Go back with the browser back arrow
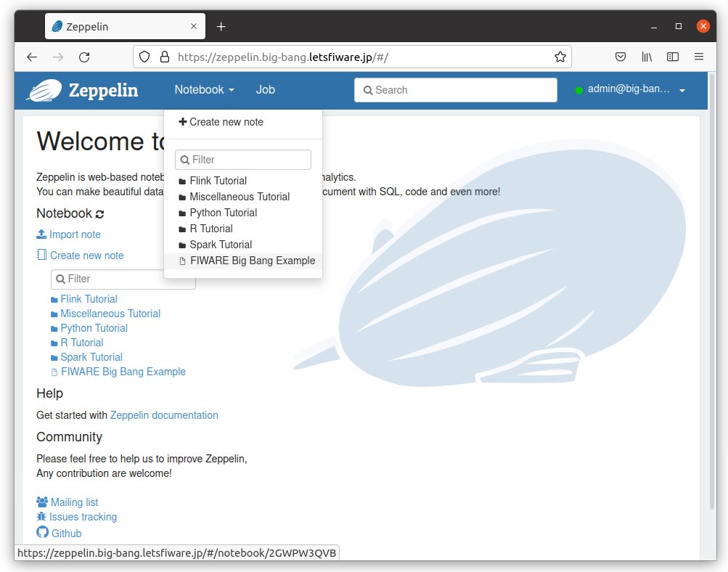 pyautogui.click(x=31, y=57)
